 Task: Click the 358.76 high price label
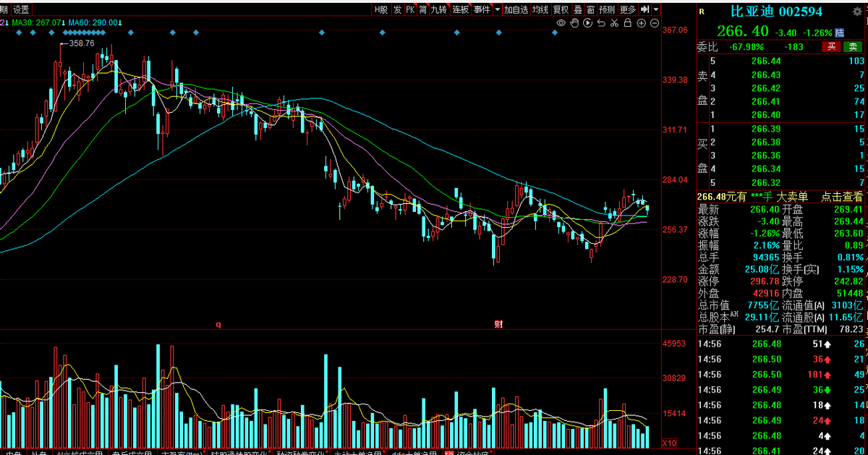point(82,43)
